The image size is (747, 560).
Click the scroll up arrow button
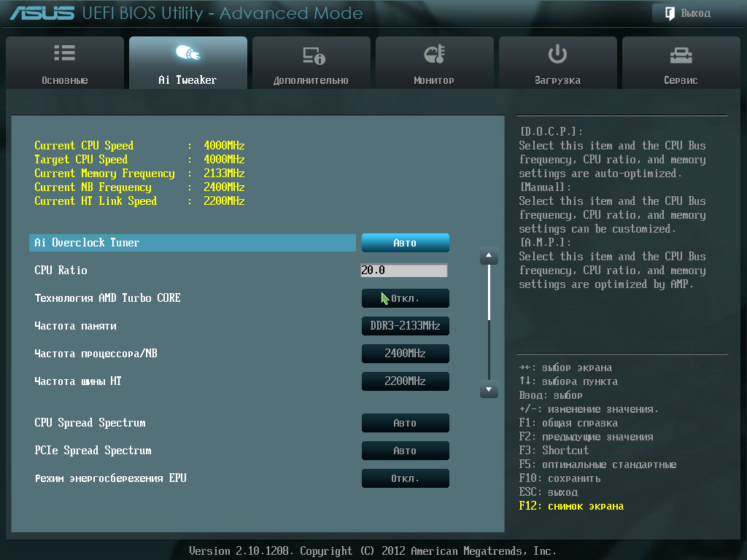coord(489,256)
